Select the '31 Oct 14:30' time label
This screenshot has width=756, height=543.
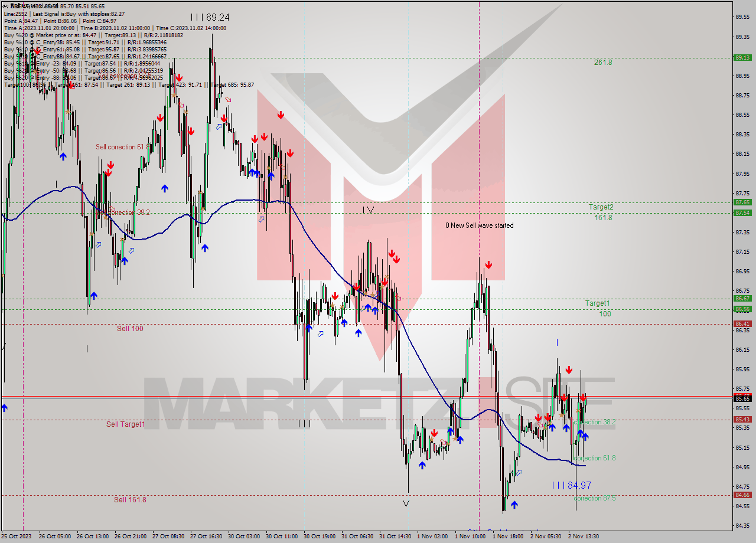tap(395, 537)
